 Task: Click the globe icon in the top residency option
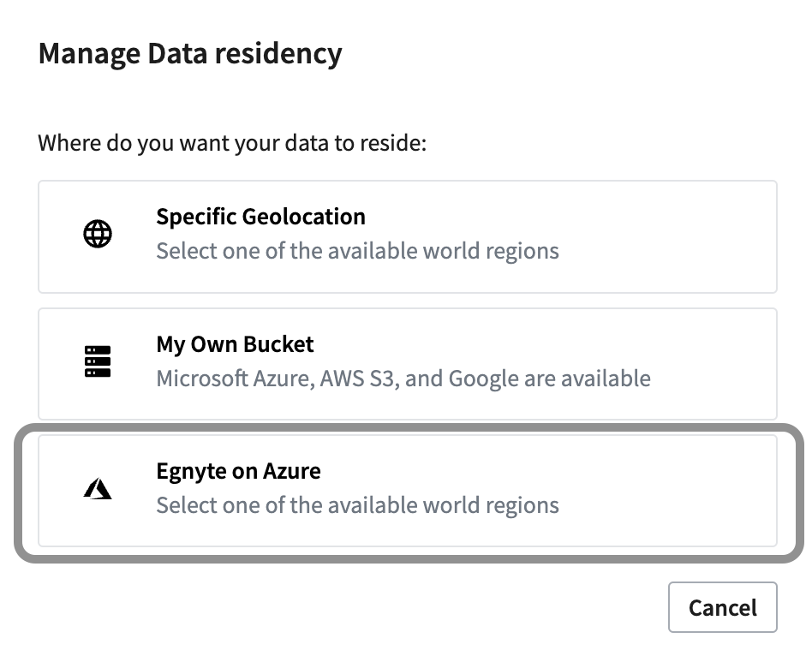pos(97,233)
